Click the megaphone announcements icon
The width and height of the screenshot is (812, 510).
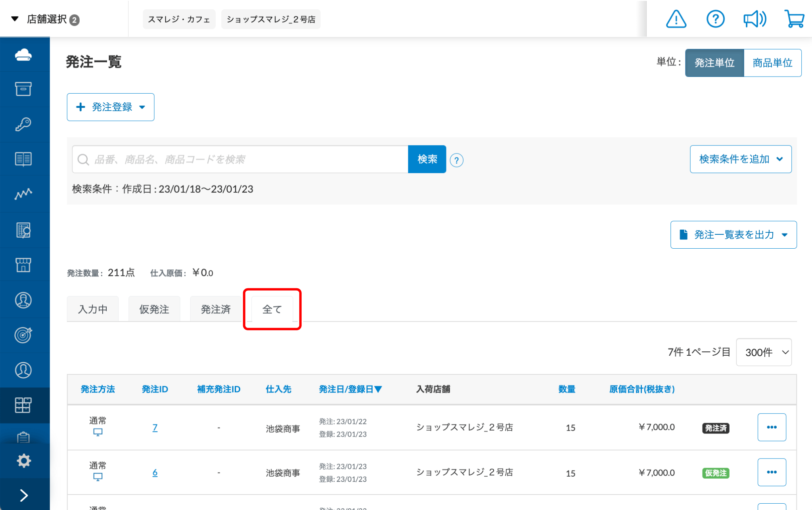tap(754, 19)
